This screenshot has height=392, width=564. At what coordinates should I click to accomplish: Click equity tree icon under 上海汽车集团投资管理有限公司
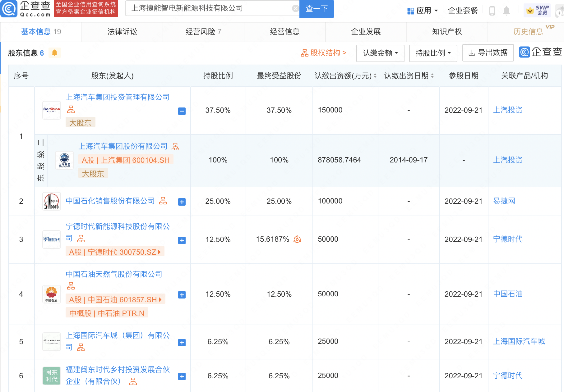coord(71,109)
